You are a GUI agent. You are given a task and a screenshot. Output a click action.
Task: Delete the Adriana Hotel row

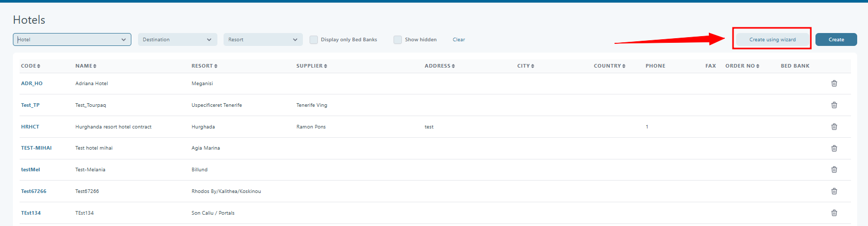pyautogui.click(x=834, y=84)
